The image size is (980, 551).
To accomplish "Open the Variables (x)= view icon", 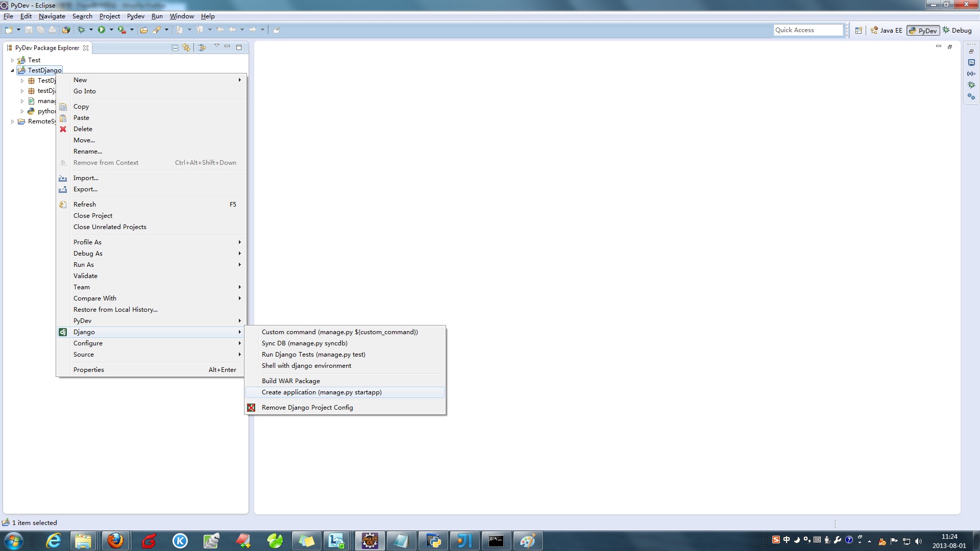I will 971,73.
